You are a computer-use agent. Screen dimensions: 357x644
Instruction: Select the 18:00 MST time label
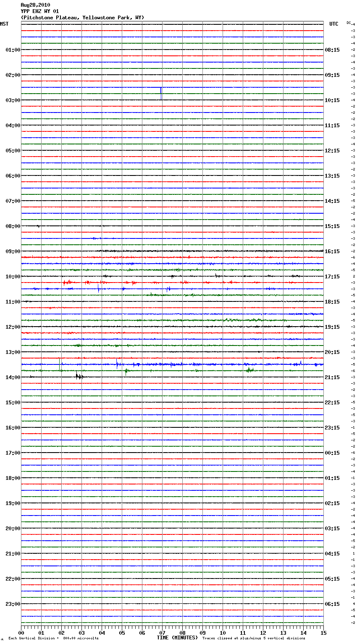pyautogui.click(x=13, y=478)
